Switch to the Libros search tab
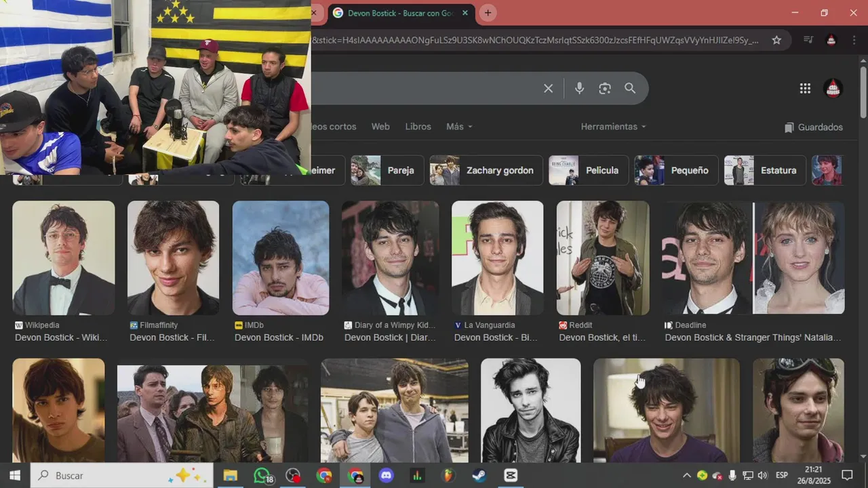Viewport: 868px width, 488px height. pos(418,127)
